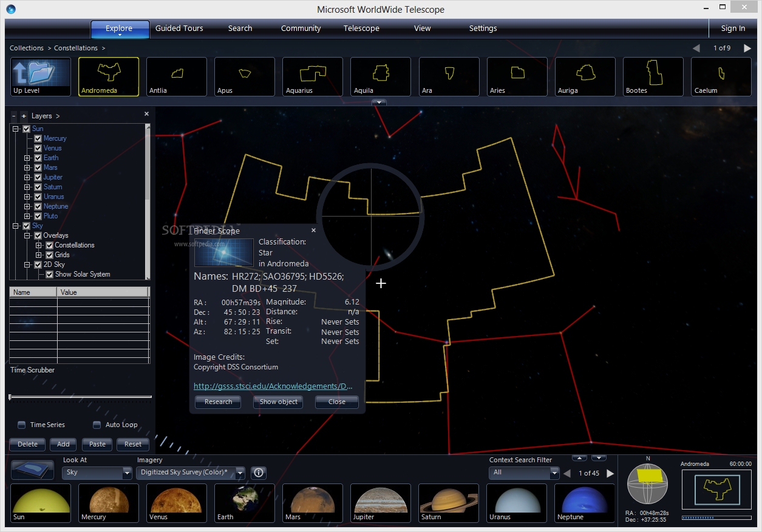Expand the Jupiter tree node
The image size is (762, 532).
(27, 177)
